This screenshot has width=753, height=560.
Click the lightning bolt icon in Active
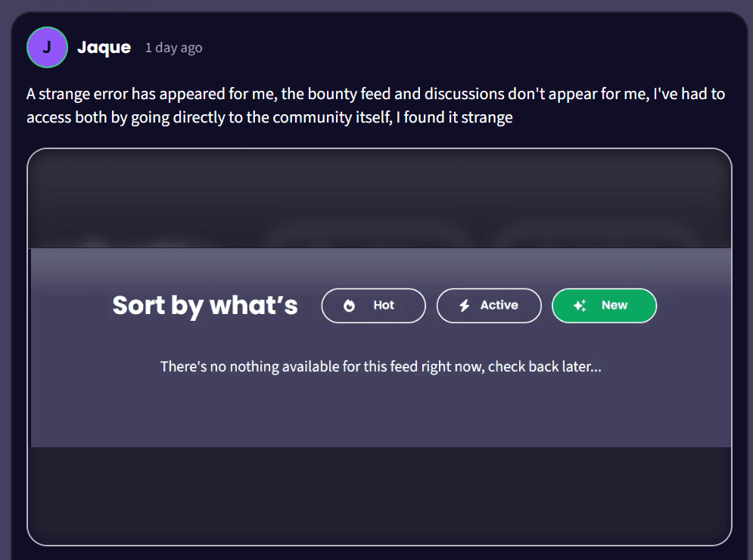[465, 306]
